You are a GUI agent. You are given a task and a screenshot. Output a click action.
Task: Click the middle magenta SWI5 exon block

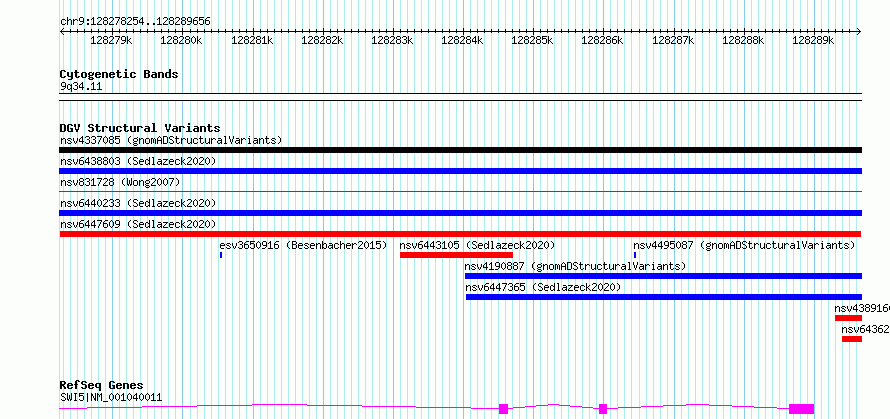pos(603,409)
